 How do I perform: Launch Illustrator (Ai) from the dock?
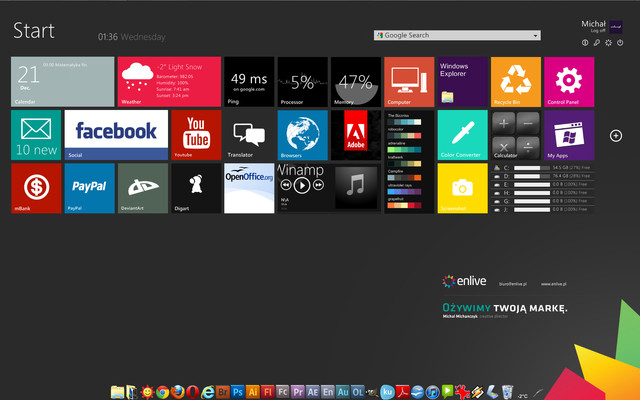coord(253,392)
